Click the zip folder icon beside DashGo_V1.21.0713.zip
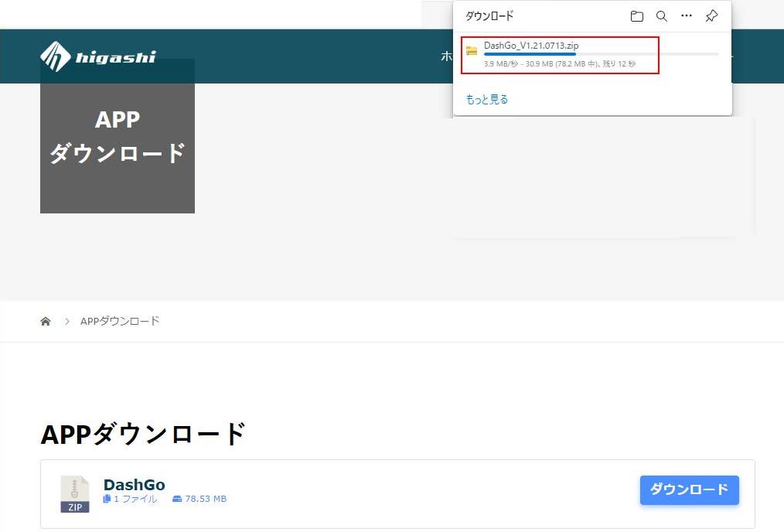The height and width of the screenshot is (532, 784). coord(472,51)
